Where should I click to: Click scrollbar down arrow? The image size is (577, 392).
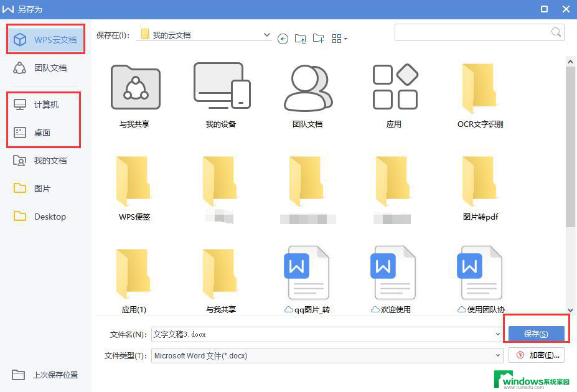[570, 310]
